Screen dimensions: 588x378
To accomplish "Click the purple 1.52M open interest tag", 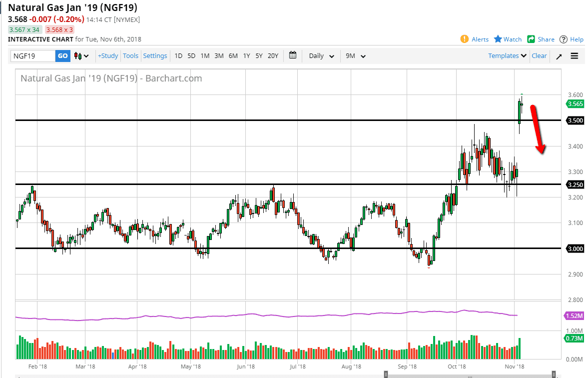I will pos(574,315).
